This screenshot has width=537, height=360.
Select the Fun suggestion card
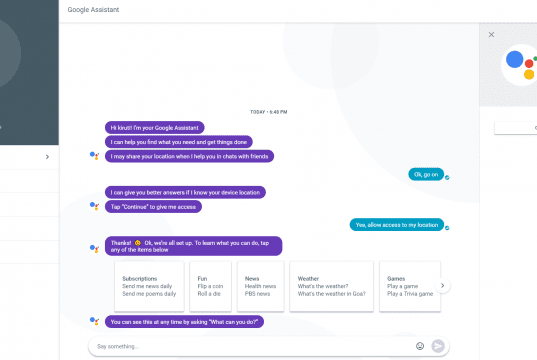click(211, 286)
